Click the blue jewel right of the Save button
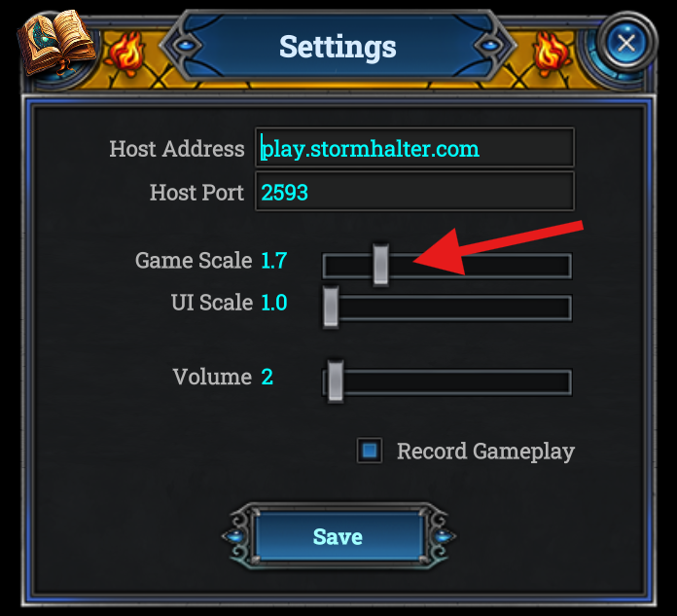 443,536
